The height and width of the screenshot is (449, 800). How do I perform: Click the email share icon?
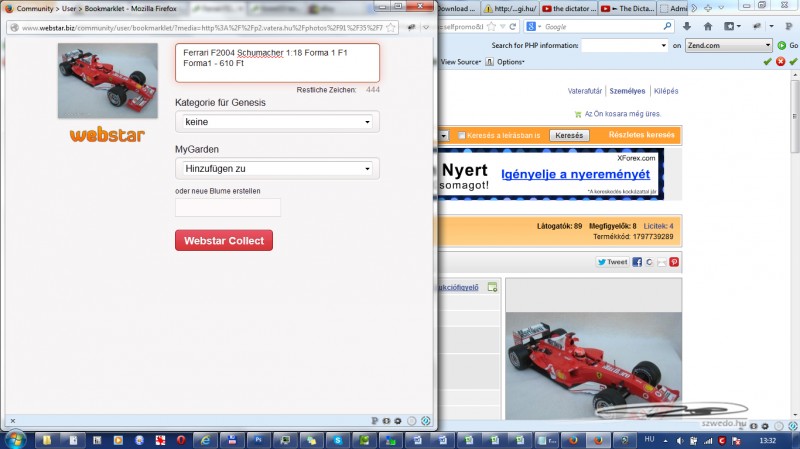tap(662, 262)
